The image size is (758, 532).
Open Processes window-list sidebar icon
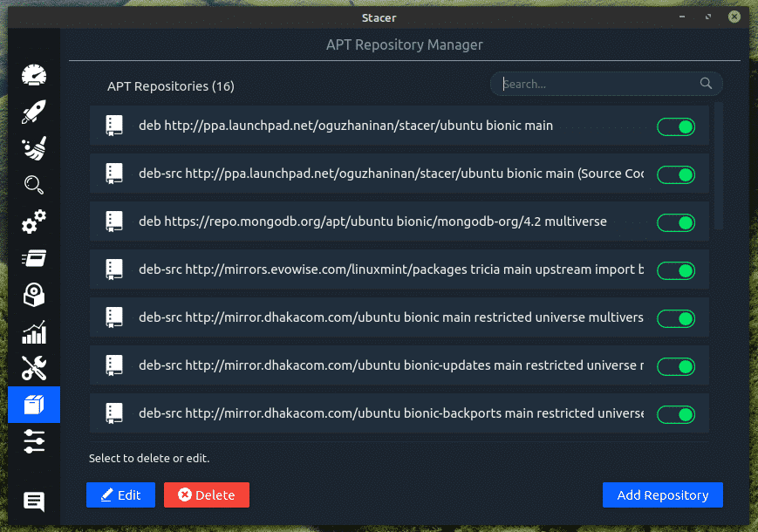click(x=34, y=258)
